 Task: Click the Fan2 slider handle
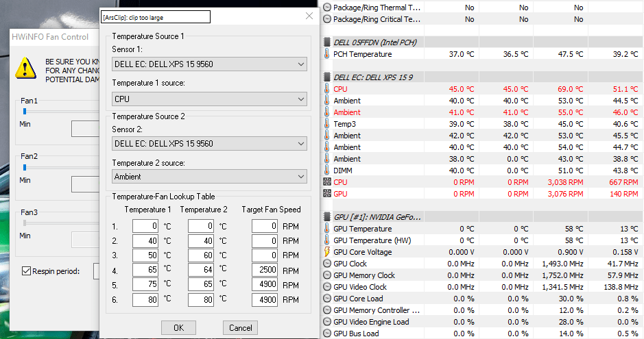click(x=25, y=167)
